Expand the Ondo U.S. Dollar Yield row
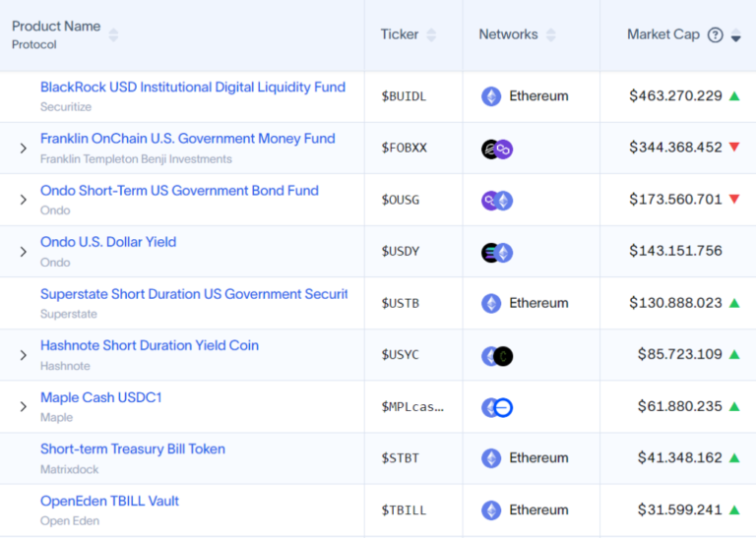Screen dimensions: 756x538 pyautogui.click(x=24, y=252)
